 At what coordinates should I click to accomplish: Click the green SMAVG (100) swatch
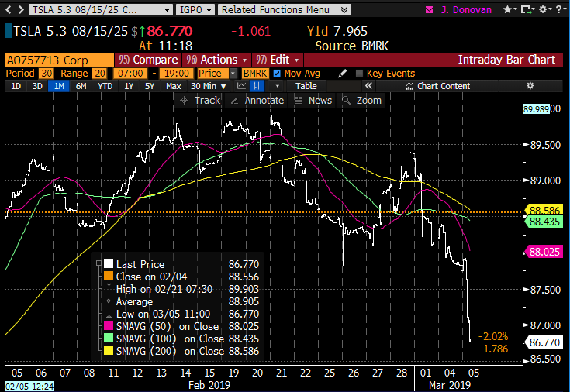(x=109, y=339)
